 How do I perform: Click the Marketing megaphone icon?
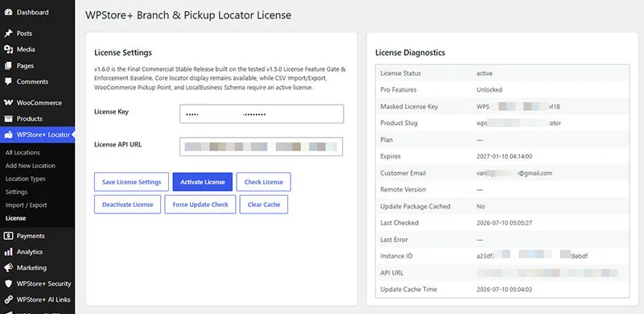coord(8,268)
